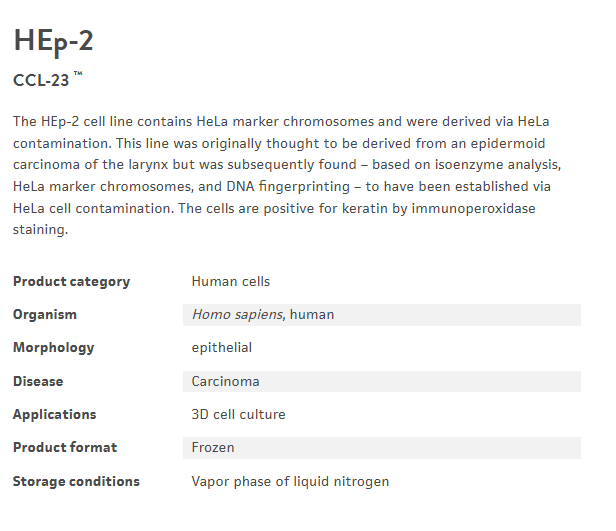Viewport: 616px width, 531px height.
Task: Select the Homo sapiens, human value
Action: pos(262,315)
